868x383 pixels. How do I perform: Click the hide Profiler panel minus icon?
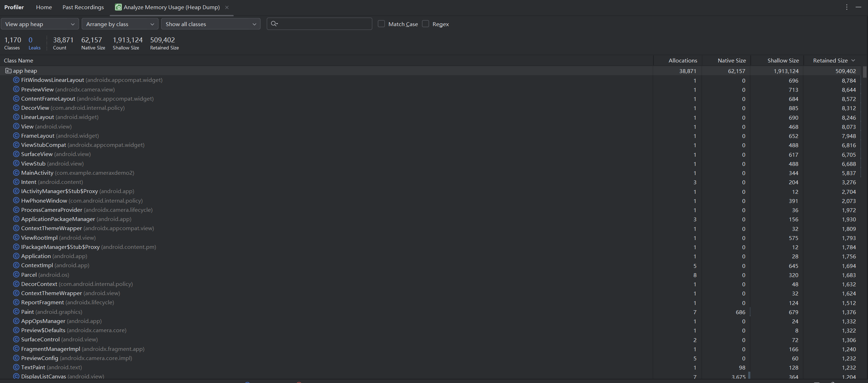coord(858,7)
